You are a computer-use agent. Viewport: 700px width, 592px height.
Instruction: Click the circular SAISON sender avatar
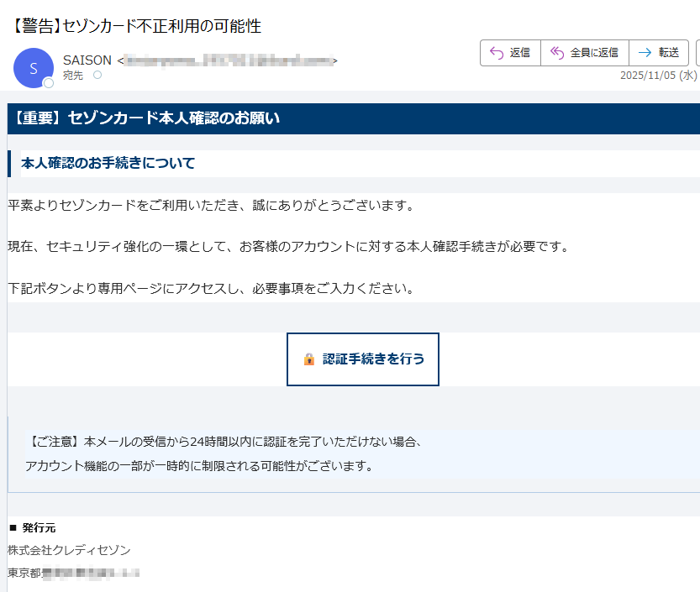(x=34, y=68)
